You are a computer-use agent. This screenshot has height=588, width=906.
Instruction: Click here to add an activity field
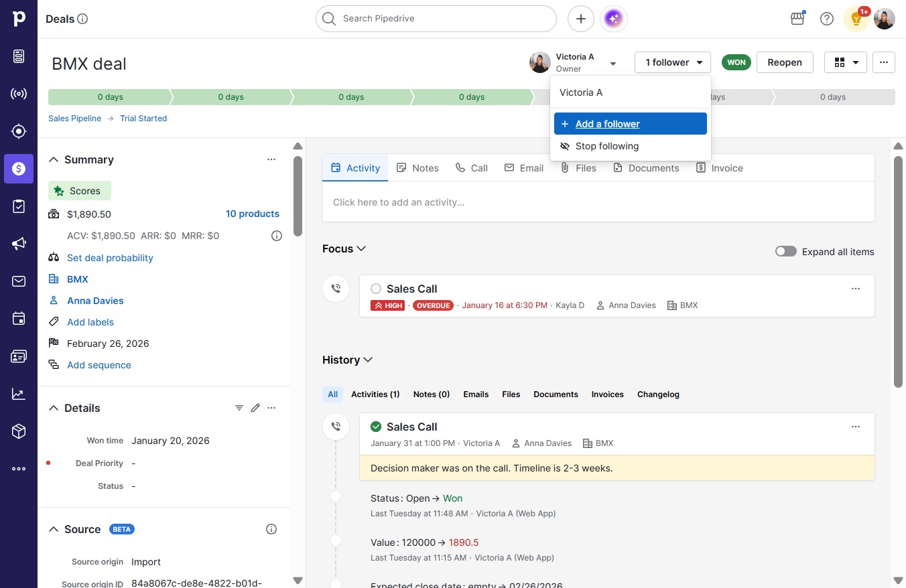[x=598, y=202]
